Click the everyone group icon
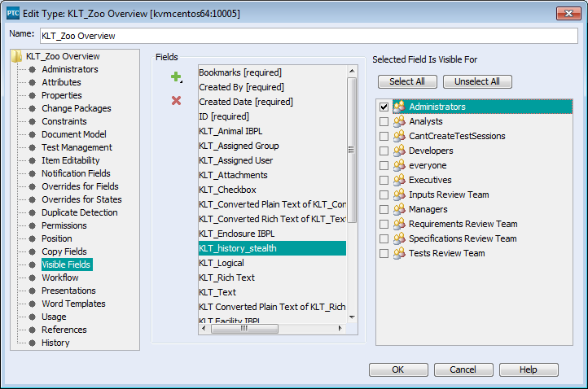Viewport: 588px width, 389px height. 399,165
